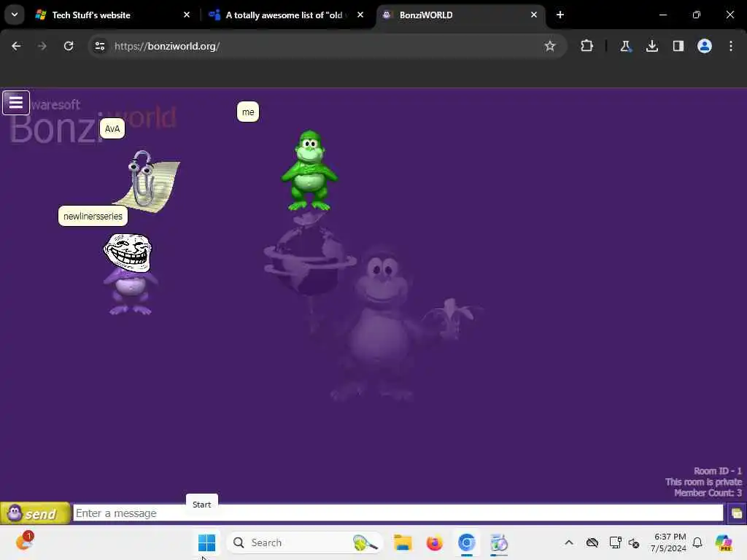Screen dimensions: 747x560
Task: Open a new browser tab
Action: coord(560,15)
